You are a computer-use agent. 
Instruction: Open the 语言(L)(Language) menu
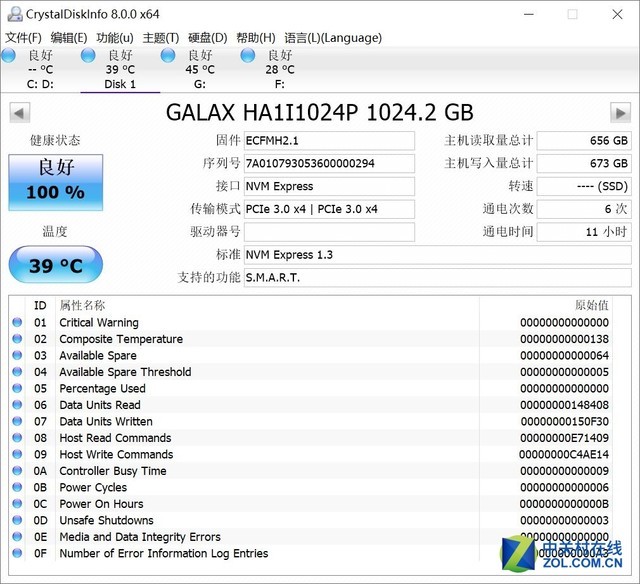pyautogui.click(x=333, y=38)
